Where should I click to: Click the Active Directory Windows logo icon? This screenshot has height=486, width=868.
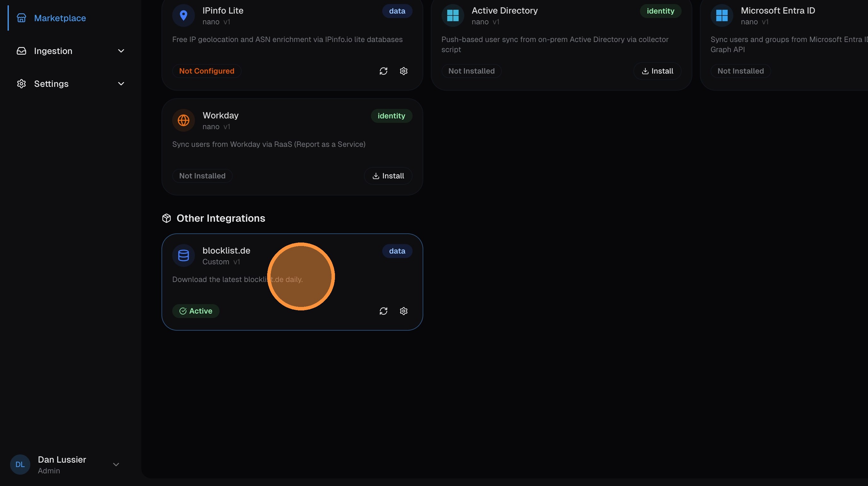(453, 15)
